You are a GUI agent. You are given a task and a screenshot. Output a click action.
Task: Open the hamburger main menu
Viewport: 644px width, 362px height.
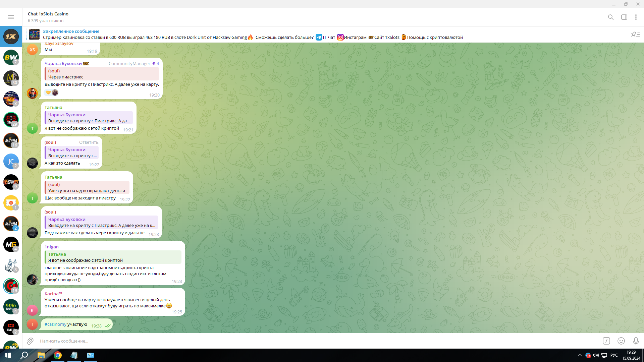point(11,17)
